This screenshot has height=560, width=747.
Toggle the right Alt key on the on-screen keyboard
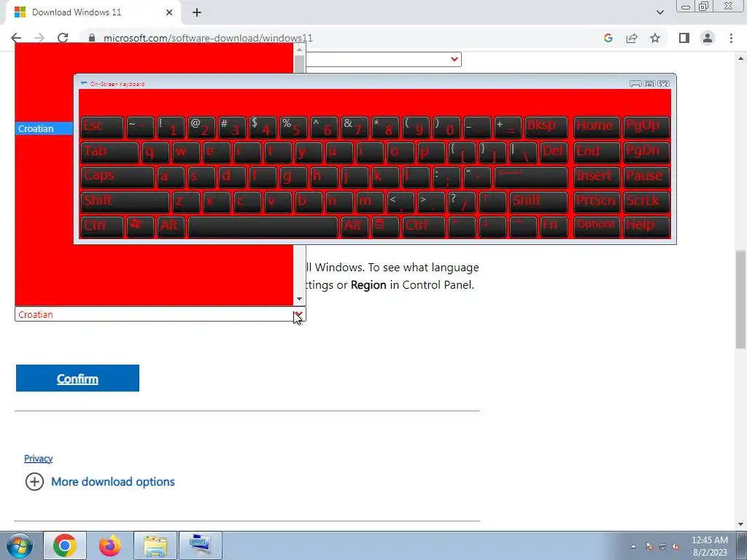[355, 226]
